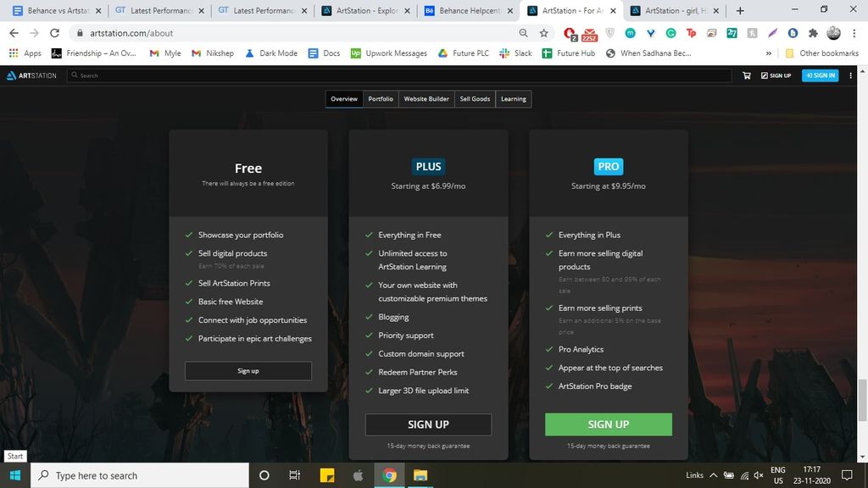Screen dimensions: 868x488
Task: Click the Wi-Fi signal strength indicator
Action: pos(743,475)
